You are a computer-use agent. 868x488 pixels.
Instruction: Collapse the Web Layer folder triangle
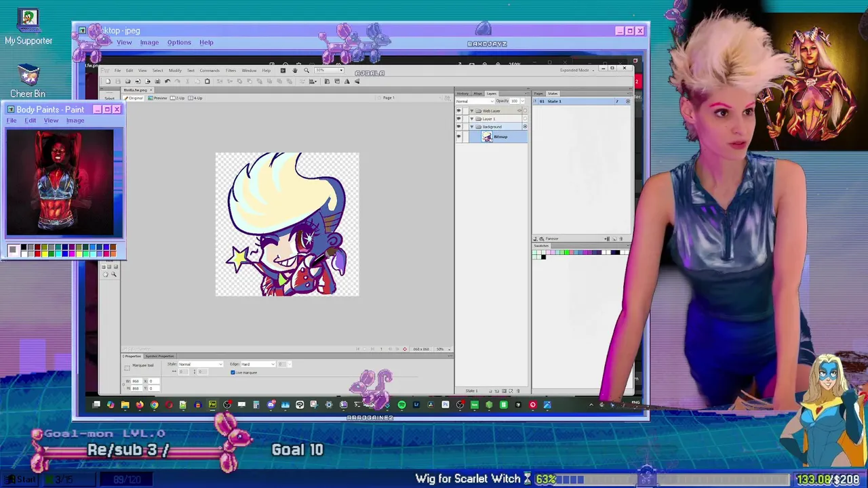pos(472,110)
